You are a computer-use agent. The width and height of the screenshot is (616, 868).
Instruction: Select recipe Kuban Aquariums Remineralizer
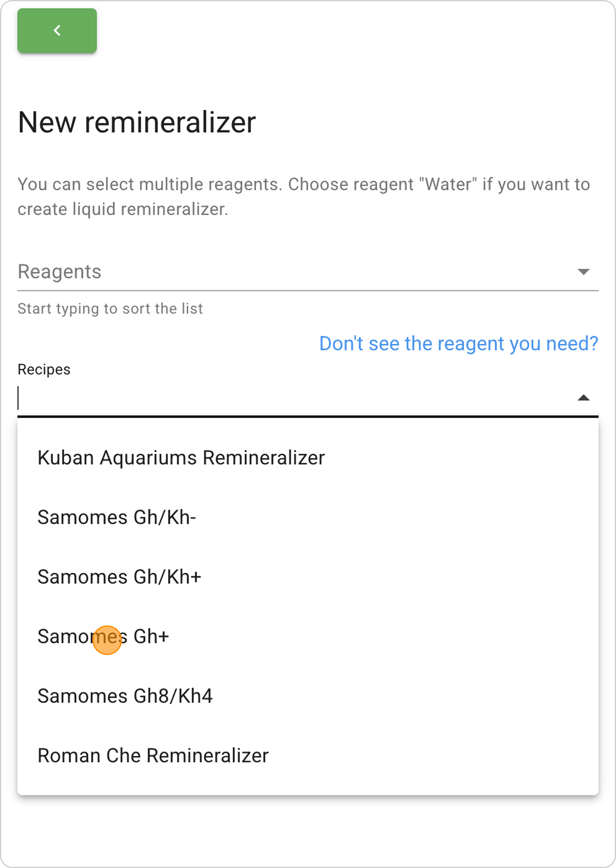tap(181, 457)
